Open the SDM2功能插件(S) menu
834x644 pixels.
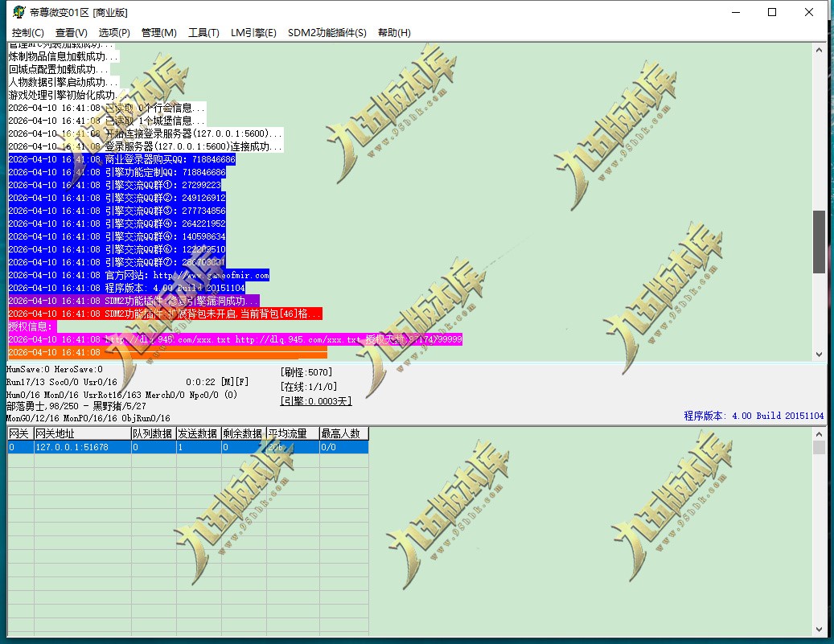click(x=327, y=33)
